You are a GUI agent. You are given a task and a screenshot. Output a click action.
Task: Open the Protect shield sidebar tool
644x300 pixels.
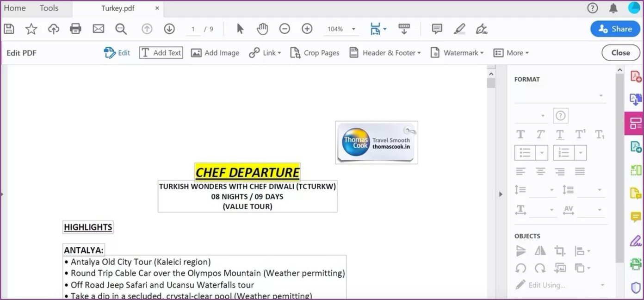(x=636, y=287)
